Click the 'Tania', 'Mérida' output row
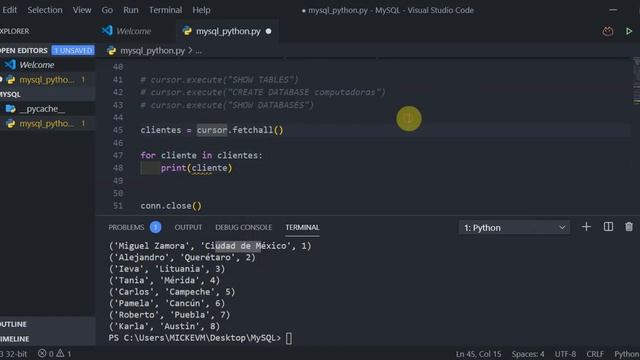Image resolution: width=640 pixels, height=360 pixels. (164, 280)
